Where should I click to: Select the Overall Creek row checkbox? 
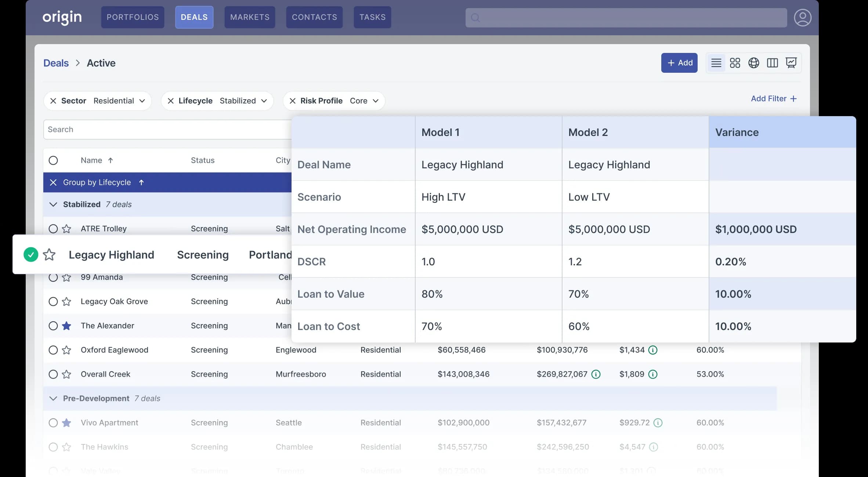point(53,374)
